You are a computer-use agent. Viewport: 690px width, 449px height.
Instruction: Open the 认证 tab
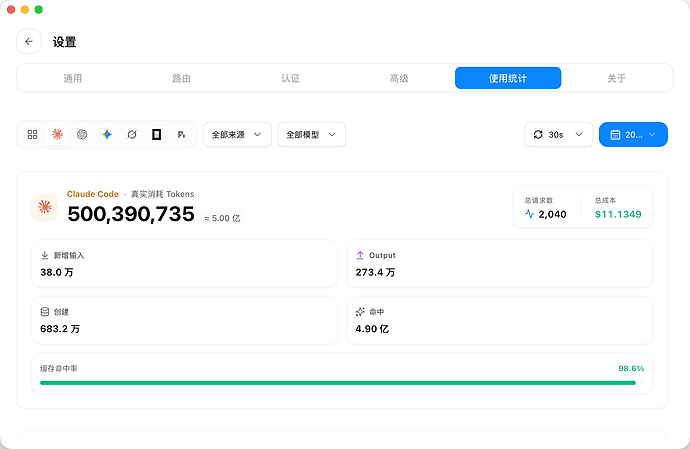pos(290,78)
